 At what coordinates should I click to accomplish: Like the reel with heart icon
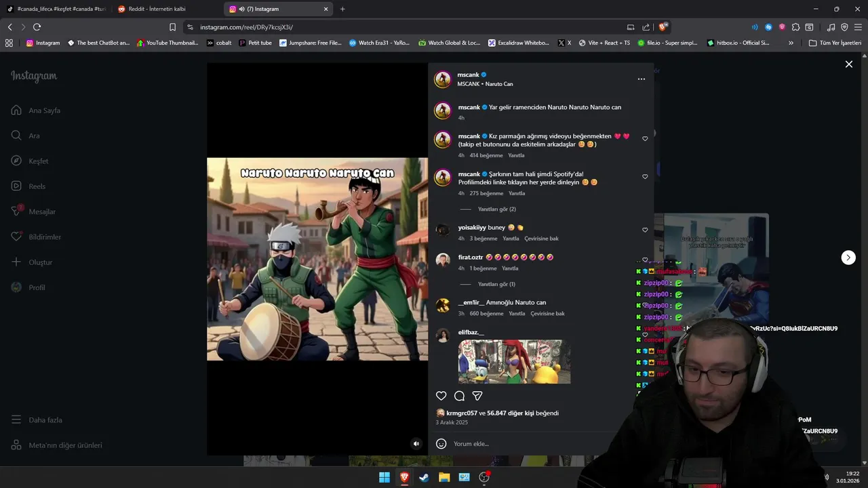click(x=441, y=396)
